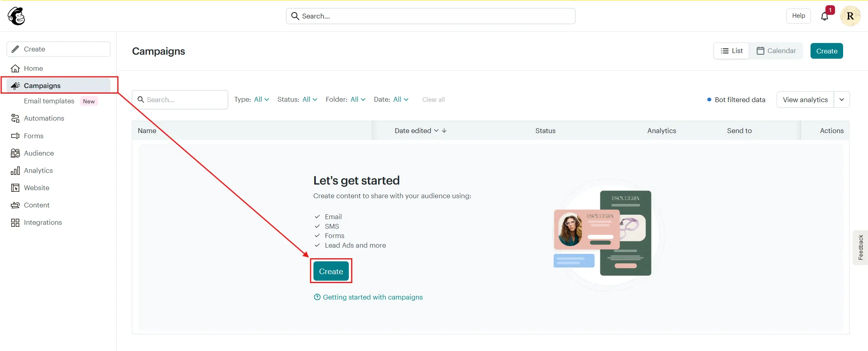Click the Analytics bar chart icon
Screen dimensions: 868x351
click(x=15, y=170)
